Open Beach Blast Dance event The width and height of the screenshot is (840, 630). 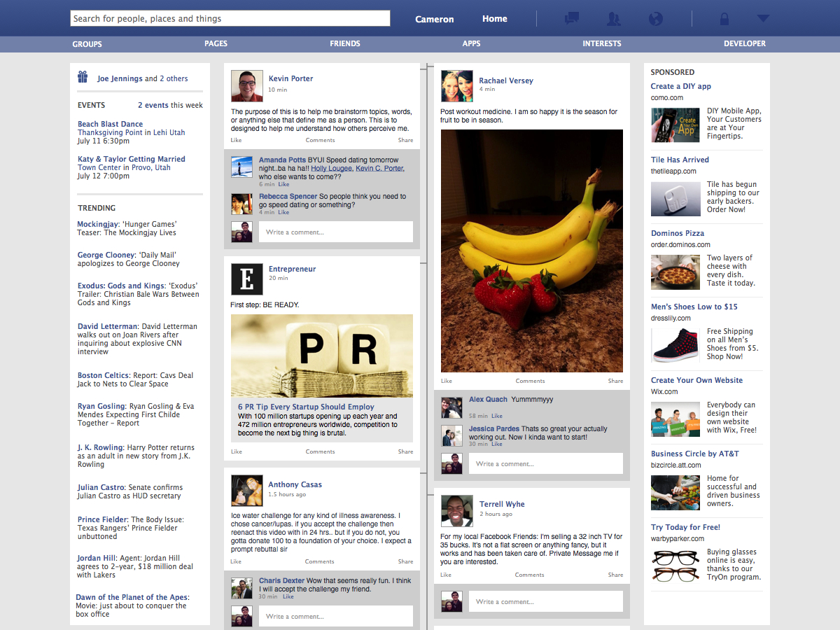(x=110, y=124)
